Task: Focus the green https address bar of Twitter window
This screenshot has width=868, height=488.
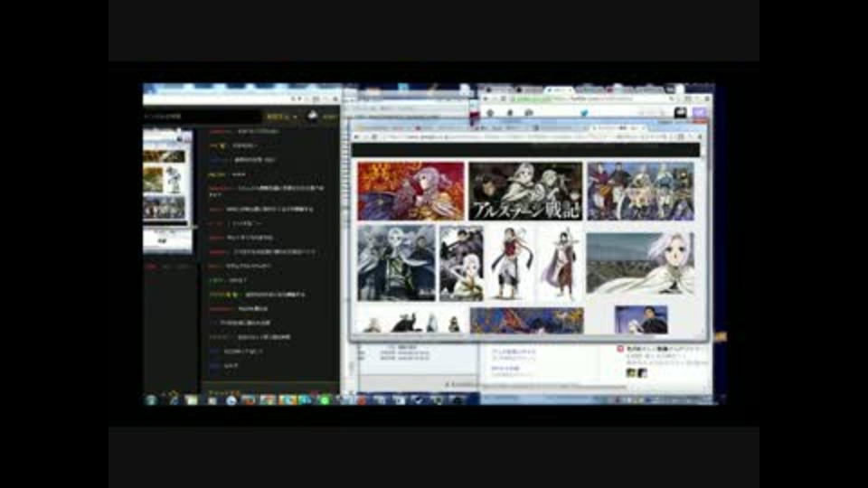Action: (x=587, y=99)
